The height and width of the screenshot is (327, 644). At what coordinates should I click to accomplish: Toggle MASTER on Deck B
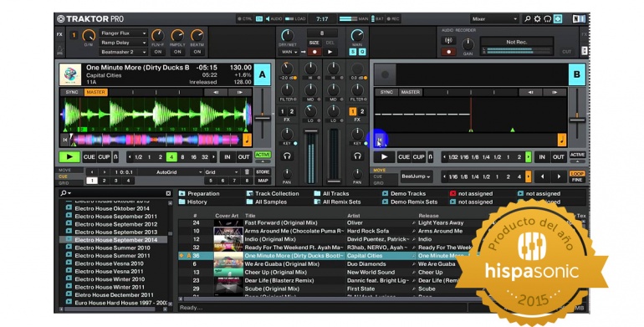coord(411,93)
